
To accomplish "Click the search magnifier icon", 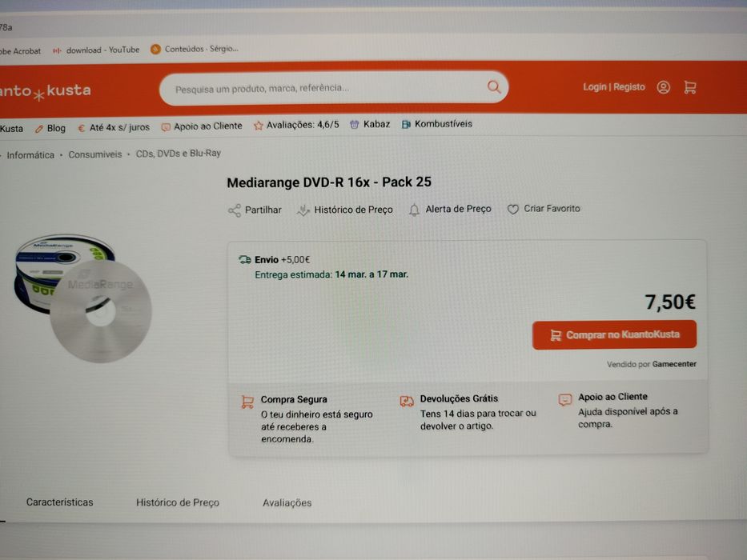I will [x=494, y=86].
